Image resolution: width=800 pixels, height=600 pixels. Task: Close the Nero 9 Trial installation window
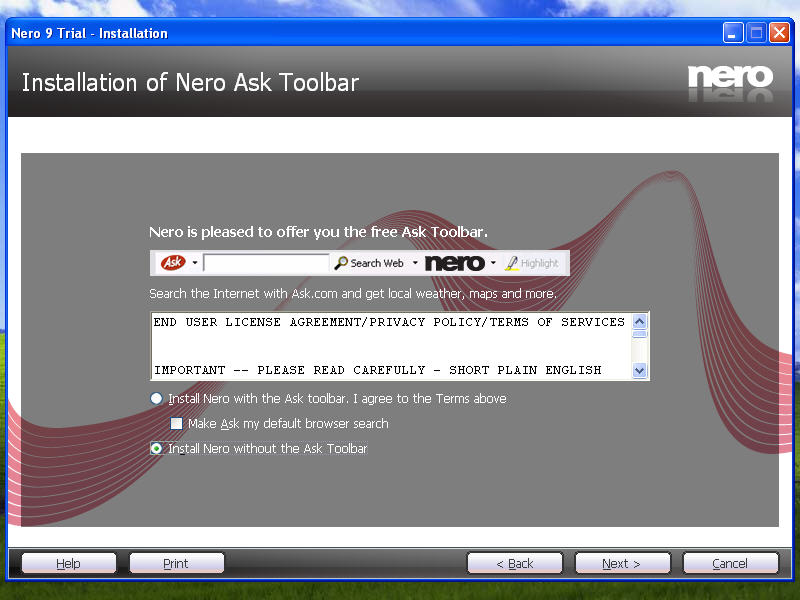(x=779, y=33)
